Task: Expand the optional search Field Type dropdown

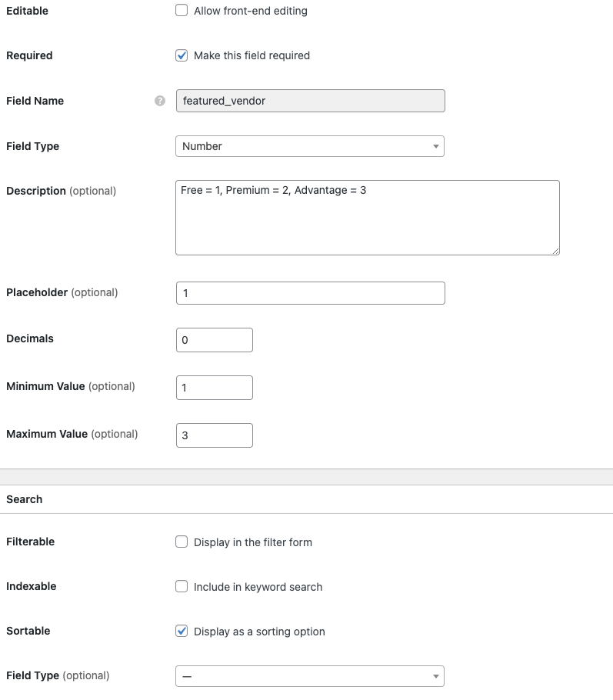Action: pyautogui.click(x=309, y=676)
